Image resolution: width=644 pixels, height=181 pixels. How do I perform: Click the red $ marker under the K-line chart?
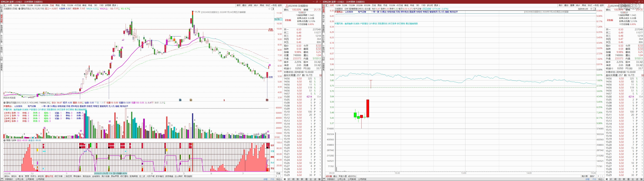pos(224,100)
